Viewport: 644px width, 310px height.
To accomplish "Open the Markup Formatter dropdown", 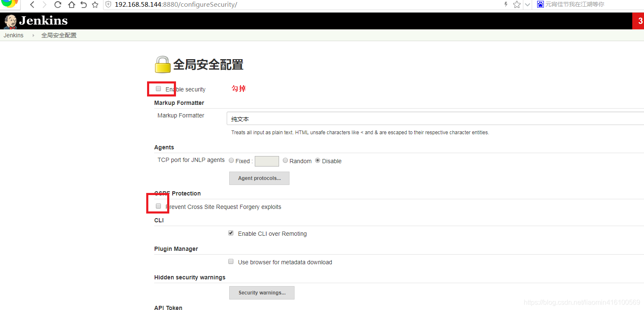I will [435, 118].
